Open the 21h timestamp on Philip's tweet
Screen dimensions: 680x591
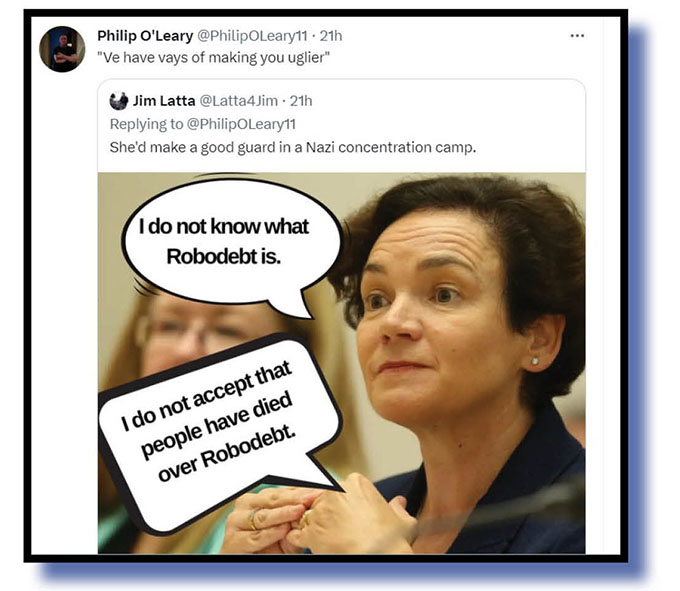(x=331, y=36)
